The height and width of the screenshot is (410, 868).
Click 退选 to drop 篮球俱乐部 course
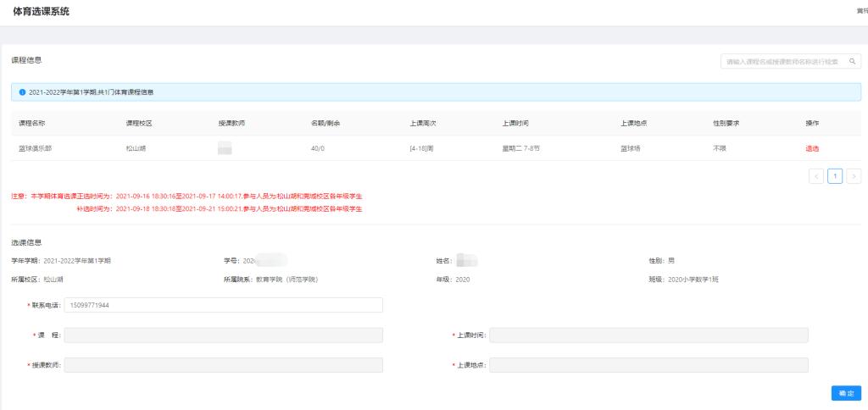(812, 148)
